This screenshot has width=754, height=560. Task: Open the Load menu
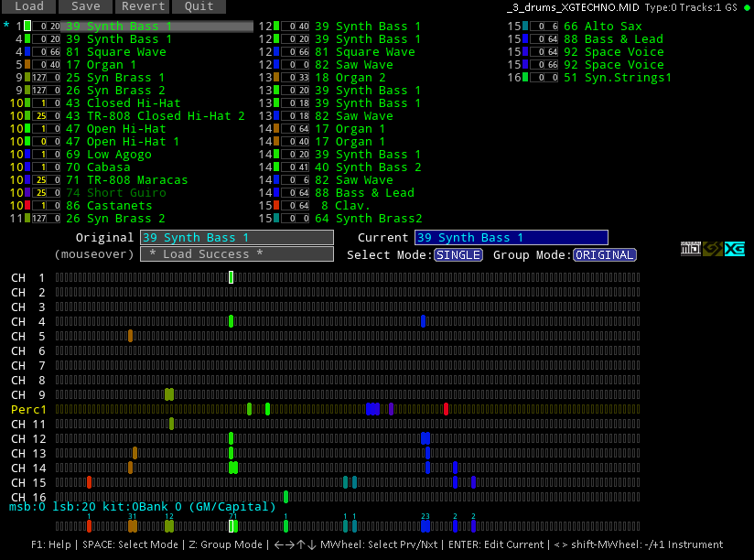pyautogui.click(x=28, y=6)
